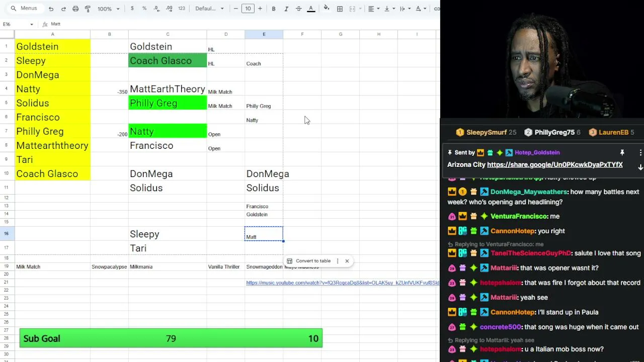Select the Milkmania cell
Screen dimensions: 644x362
tap(168, 266)
